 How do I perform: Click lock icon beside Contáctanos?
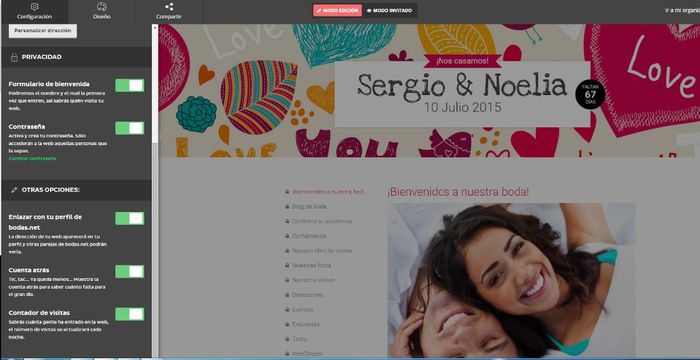287,236
